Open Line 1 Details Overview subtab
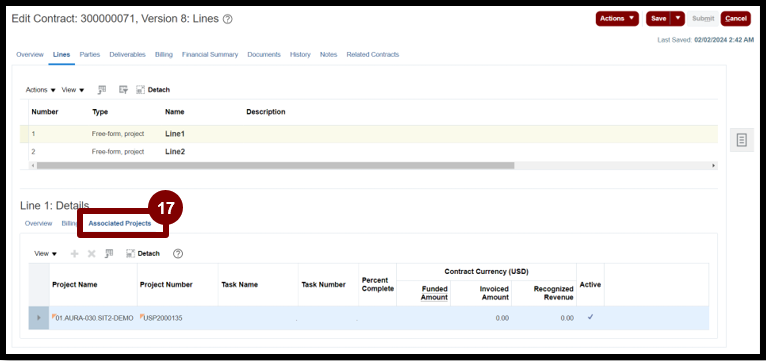The height and width of the screenshot is (361, 766). 38,223
